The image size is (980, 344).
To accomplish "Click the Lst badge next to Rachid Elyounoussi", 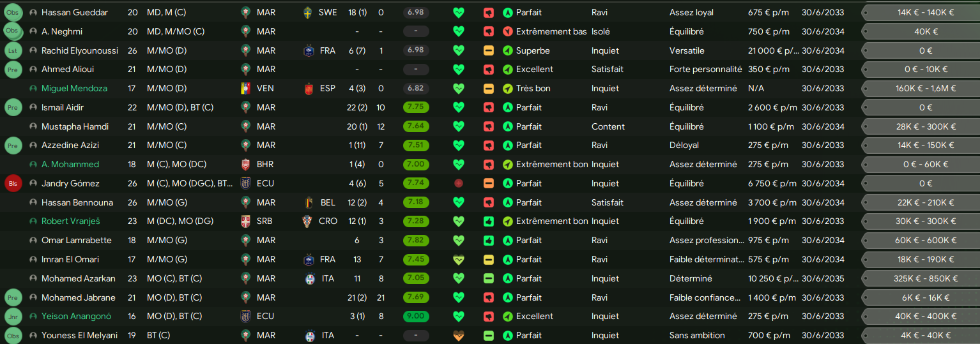I will [x=13, y=50].
